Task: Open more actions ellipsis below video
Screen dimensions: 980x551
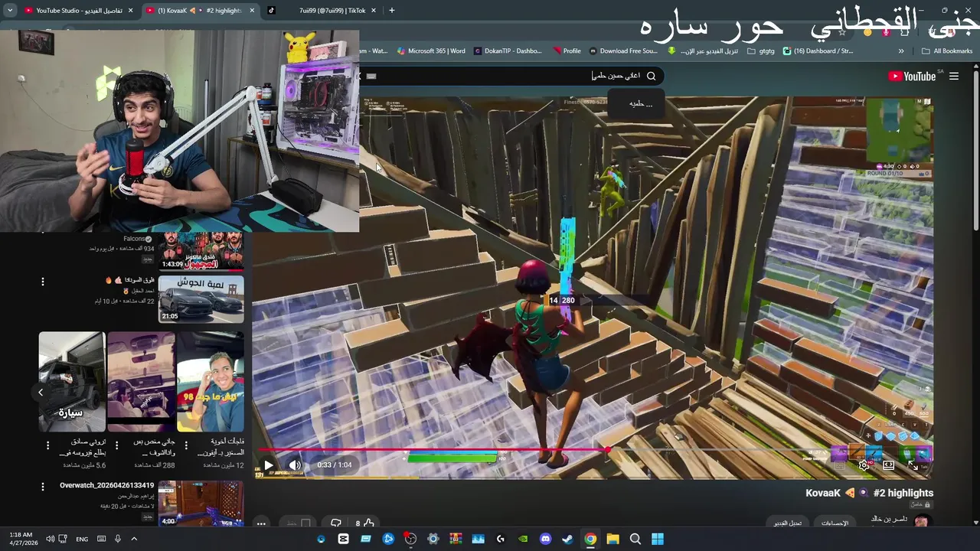Action: click(x=261, y=523)
